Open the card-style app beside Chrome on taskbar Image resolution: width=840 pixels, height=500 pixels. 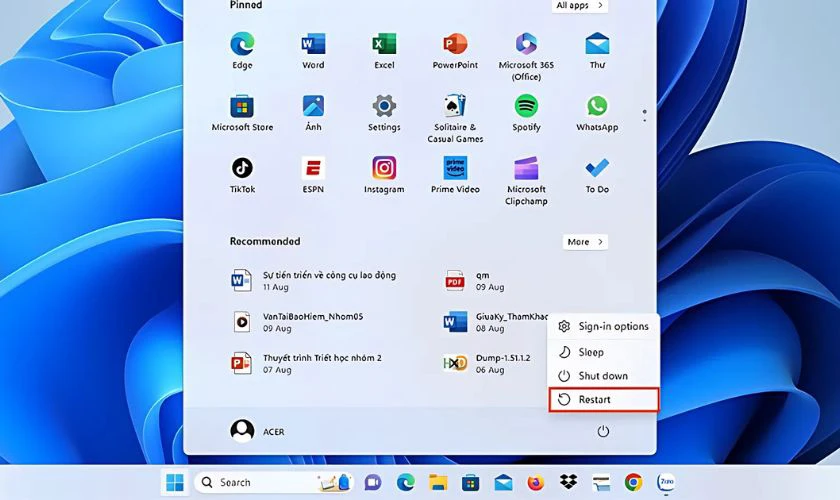601,483
